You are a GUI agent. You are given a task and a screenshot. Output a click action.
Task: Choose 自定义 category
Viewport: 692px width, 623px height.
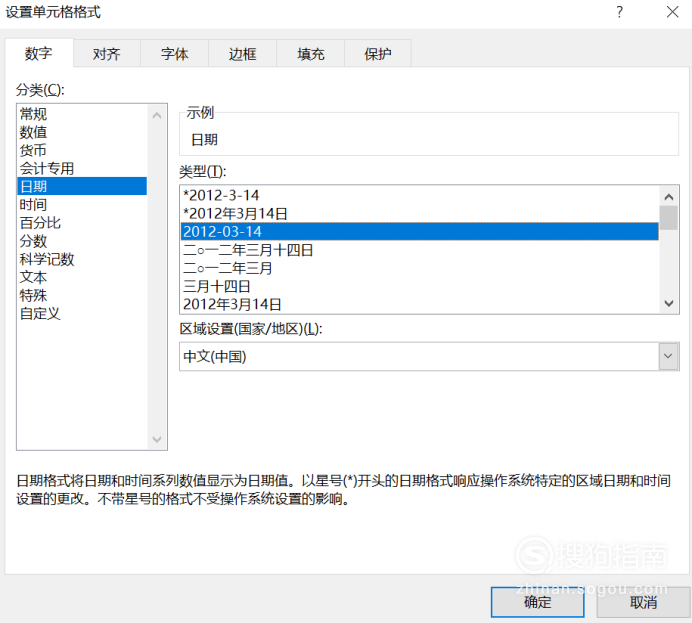click(x=82, y=313)
